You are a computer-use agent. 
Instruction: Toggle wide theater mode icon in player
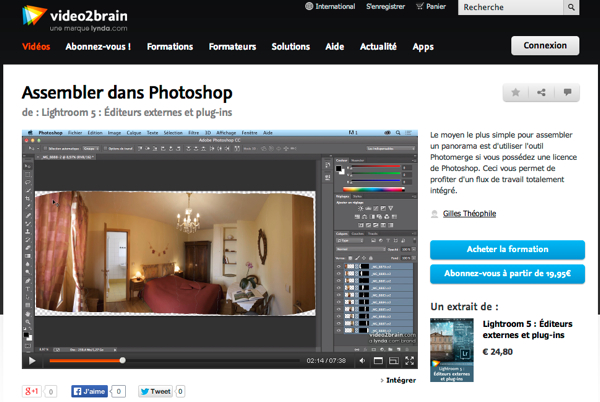(x=378, y=360)
